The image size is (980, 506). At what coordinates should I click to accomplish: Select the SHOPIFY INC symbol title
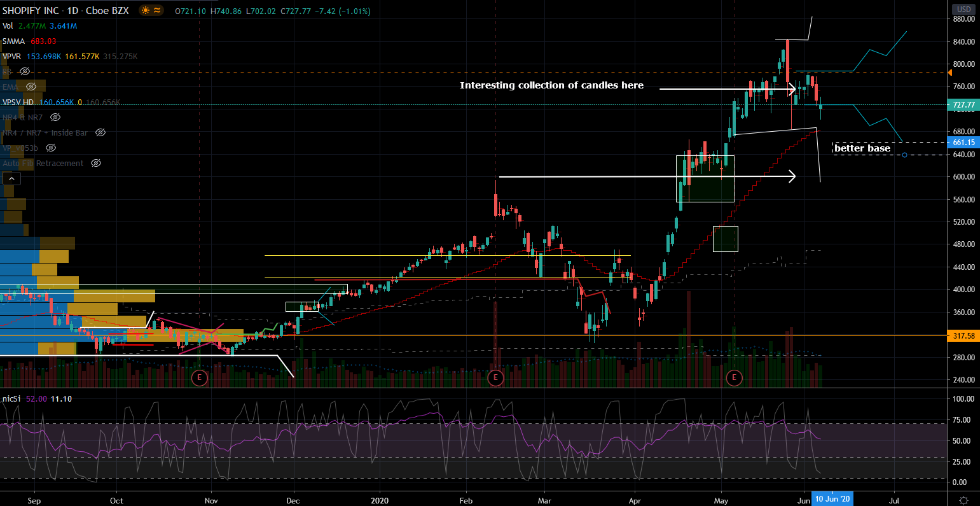point(31,11)
